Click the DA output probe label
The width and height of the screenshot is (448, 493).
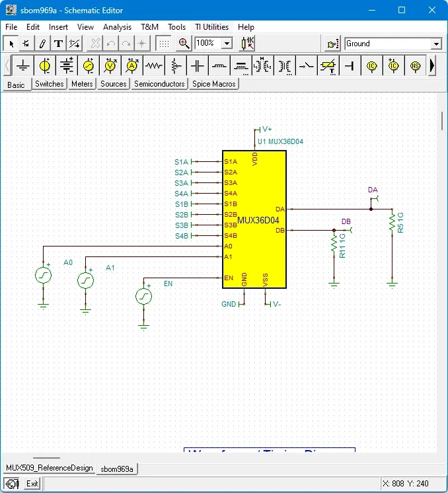pyautogui.click(x=373, y=190)
